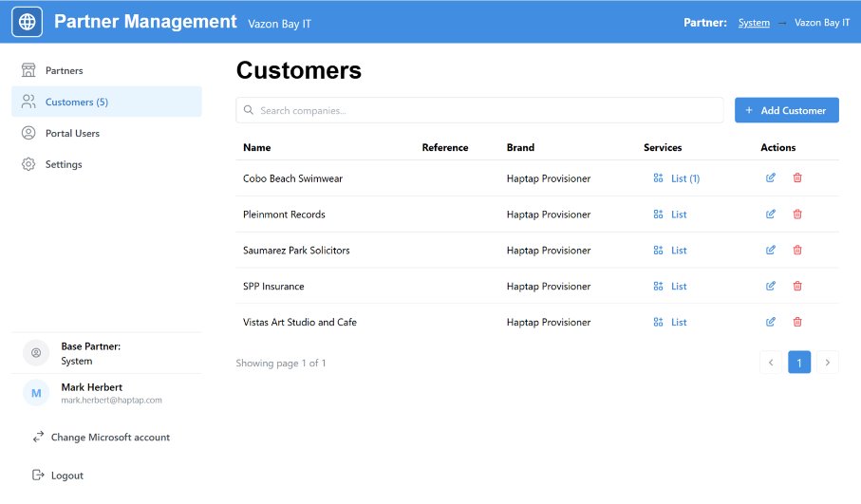Image resolution: width=861 pixels, height=504 pixels.
Task: Edit Vistas Art Studio and Cafe entry
Action: (771, 323)
